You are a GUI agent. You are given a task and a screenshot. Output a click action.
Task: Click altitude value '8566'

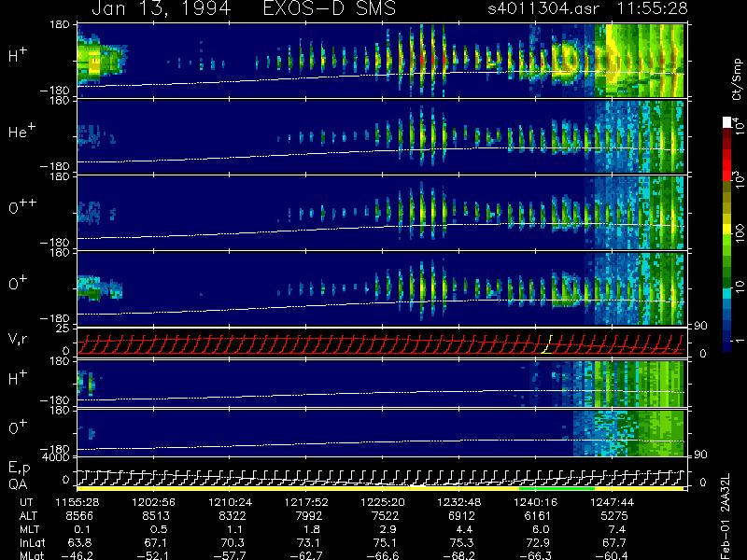(x=79, y=516)
